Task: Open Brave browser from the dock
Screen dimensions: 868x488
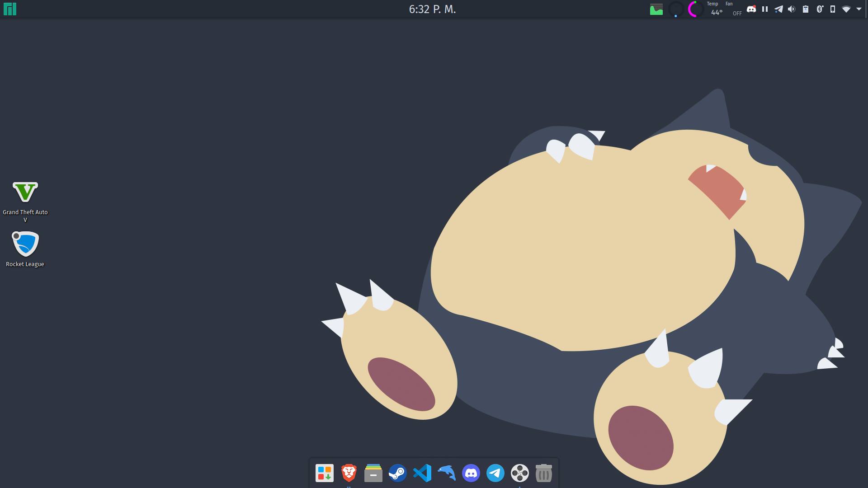Action: click(349, 473)
